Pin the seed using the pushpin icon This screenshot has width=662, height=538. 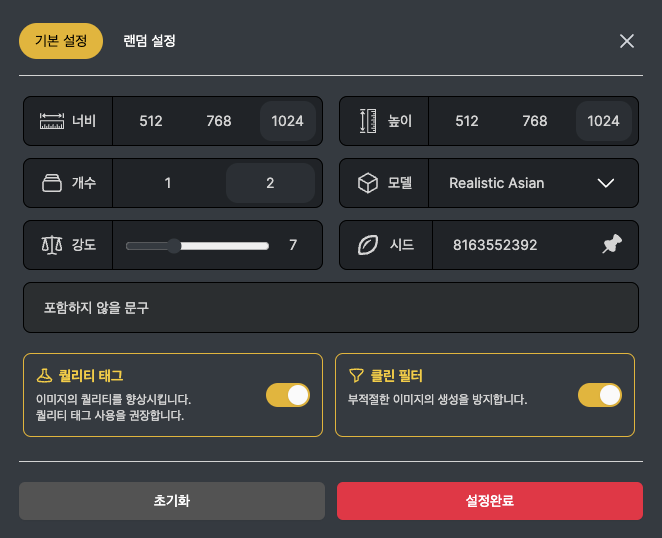(x=612, y=244)
